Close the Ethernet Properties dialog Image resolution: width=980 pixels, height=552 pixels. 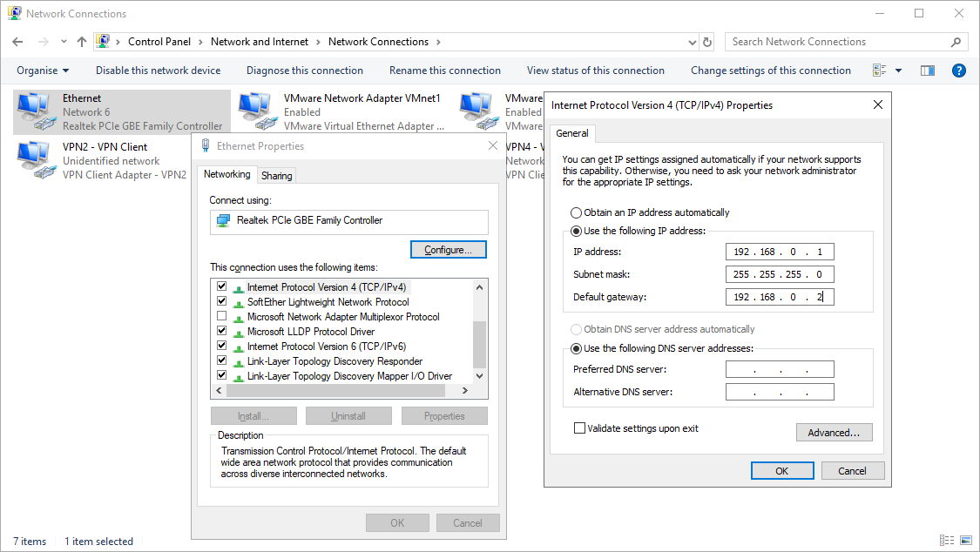[x=492, y=145]
